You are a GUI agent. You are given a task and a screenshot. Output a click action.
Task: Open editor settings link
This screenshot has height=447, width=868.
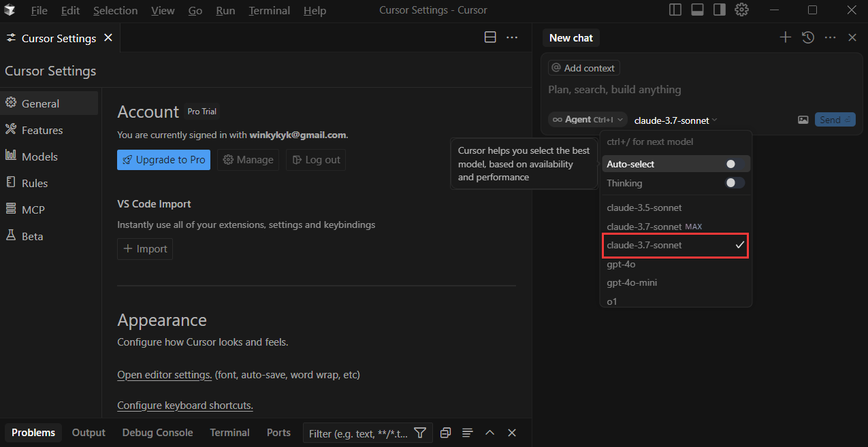coord(165,375)
